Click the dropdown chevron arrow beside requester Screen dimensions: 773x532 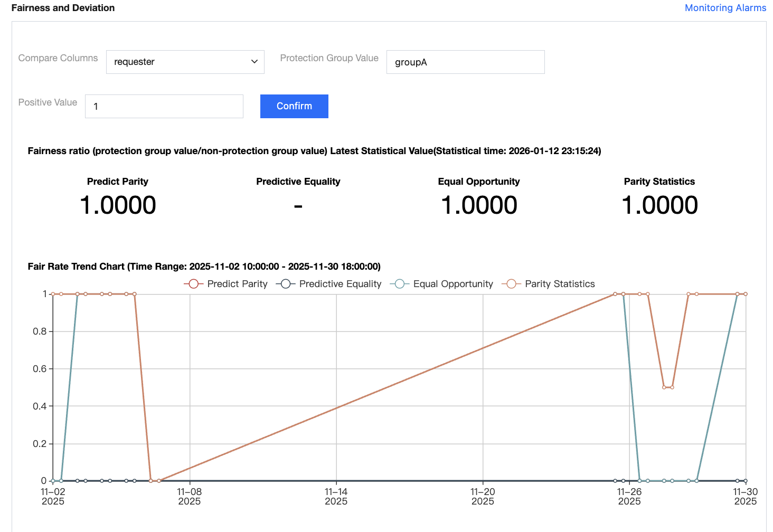pos(254,62)
